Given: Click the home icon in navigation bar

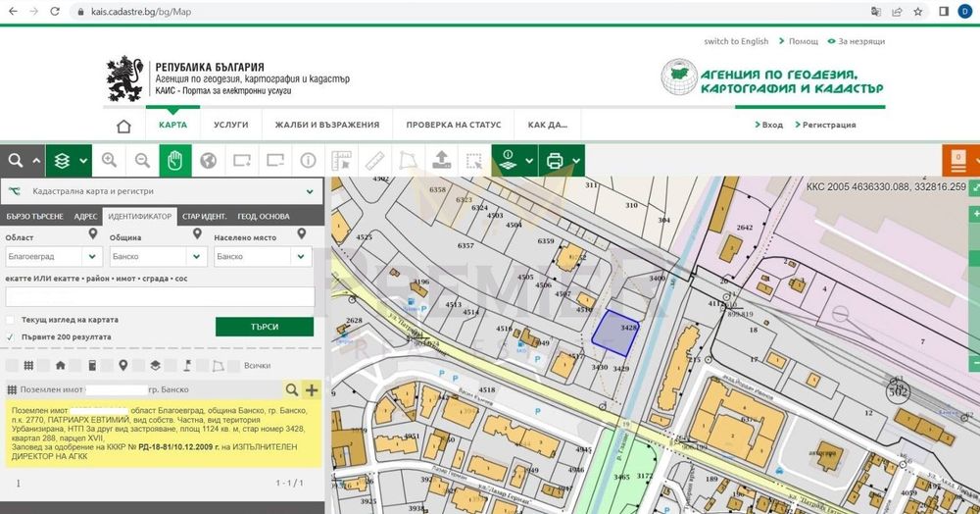Looking at the screenshot, I should (123, 126).
